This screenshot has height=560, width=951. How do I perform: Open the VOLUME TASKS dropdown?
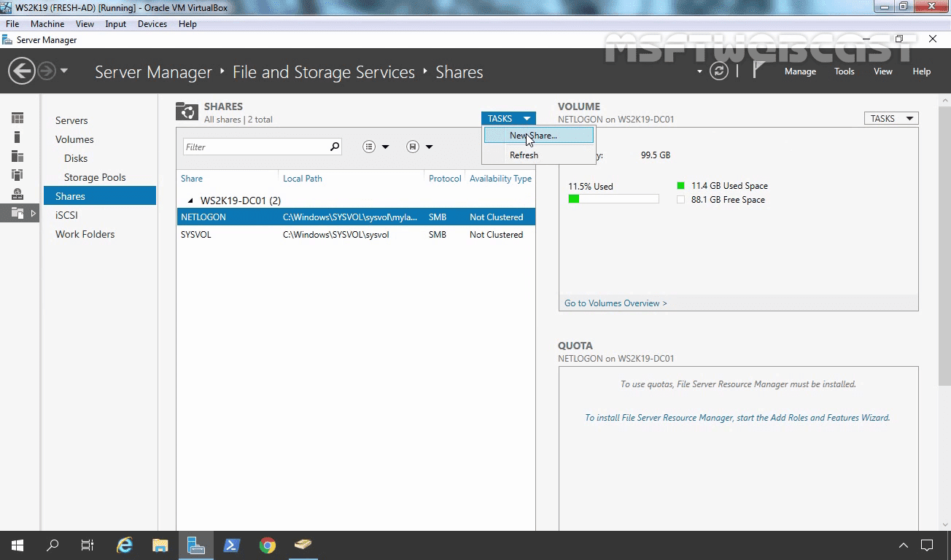(x=891, y=118)
